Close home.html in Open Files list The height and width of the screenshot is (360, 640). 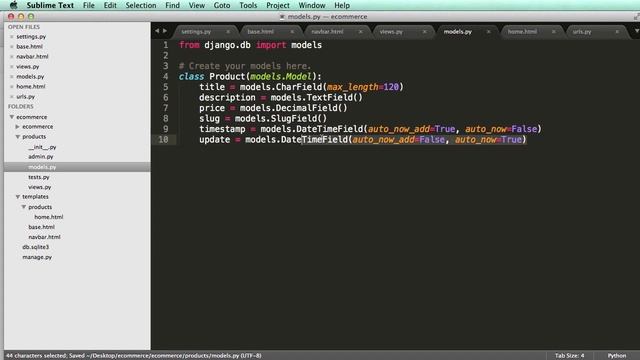(x=11, y=87)
